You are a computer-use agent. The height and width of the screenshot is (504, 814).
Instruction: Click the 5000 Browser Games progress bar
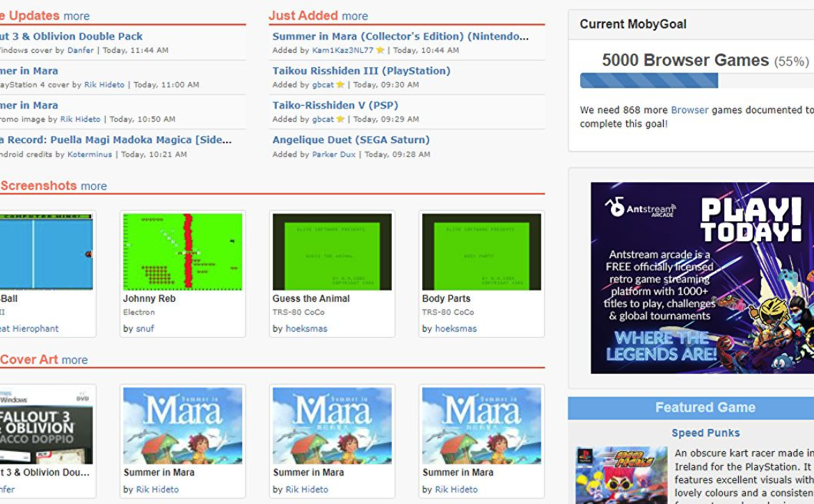point(696,81)
